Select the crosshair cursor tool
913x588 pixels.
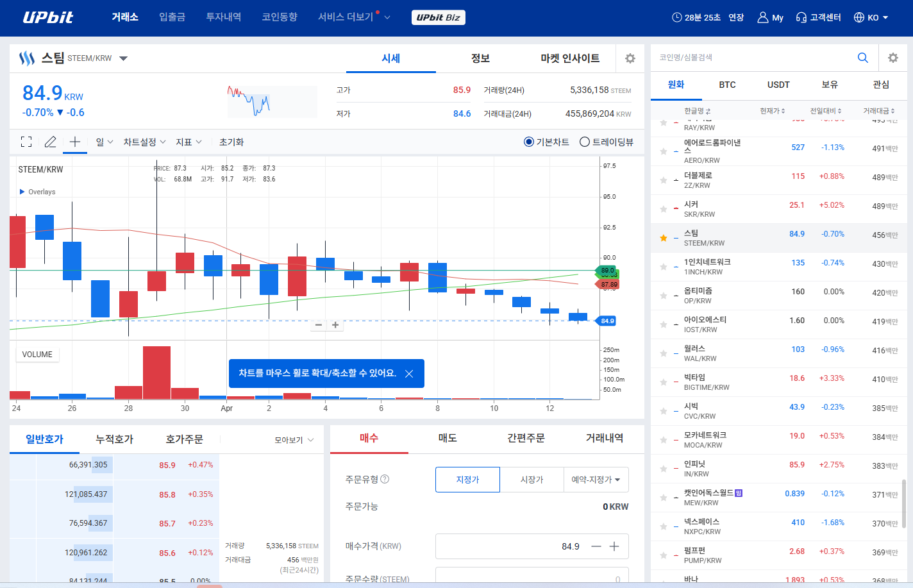74,142
